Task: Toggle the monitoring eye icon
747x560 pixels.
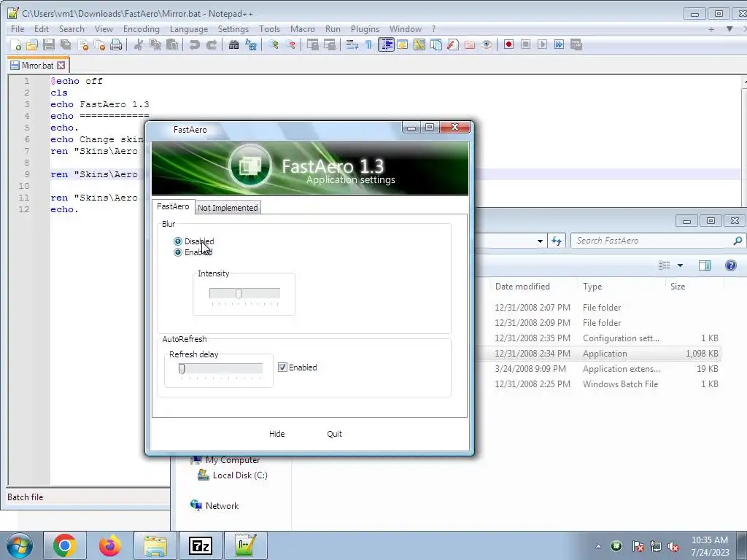Action: click(487, 44)
